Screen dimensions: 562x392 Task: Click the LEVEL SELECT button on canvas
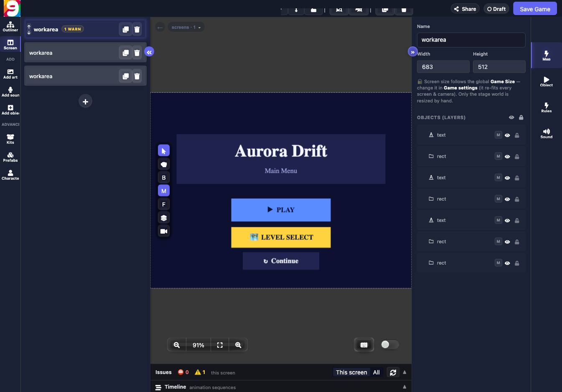[x=281, y=237]
